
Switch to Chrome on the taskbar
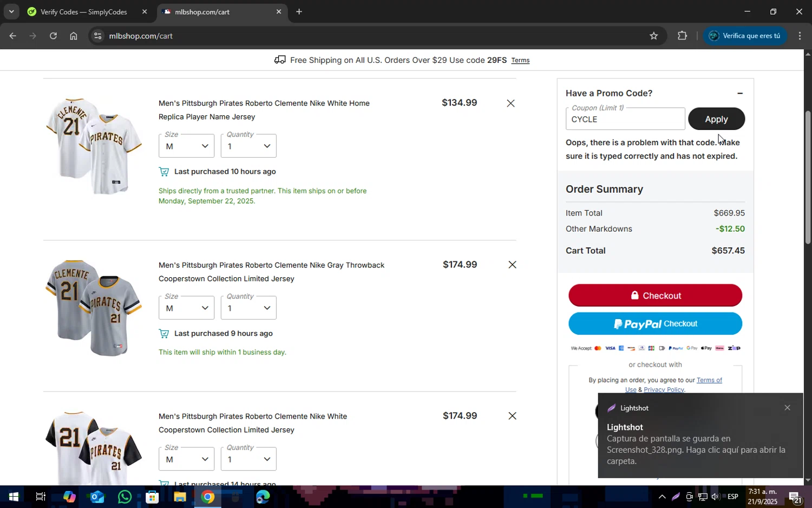[x=208, y=497]
